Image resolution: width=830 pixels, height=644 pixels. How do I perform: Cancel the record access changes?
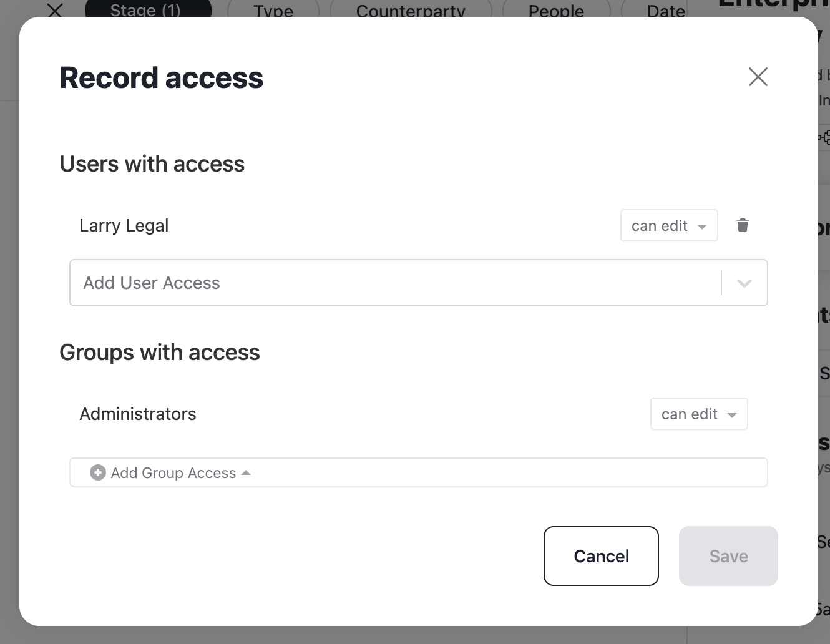click(x=601, y=556)
